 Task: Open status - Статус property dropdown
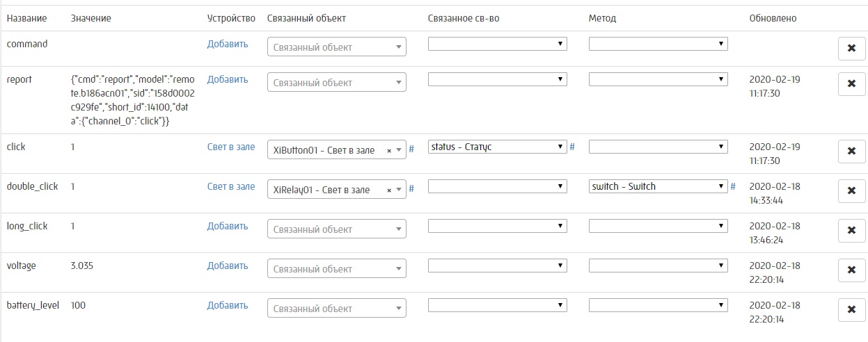[497, 147]
